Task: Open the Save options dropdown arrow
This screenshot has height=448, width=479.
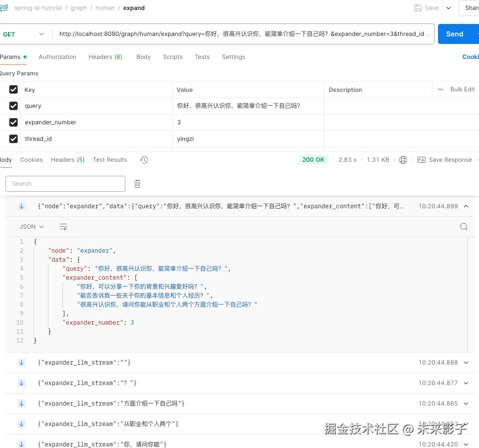Action: [448, 8]
